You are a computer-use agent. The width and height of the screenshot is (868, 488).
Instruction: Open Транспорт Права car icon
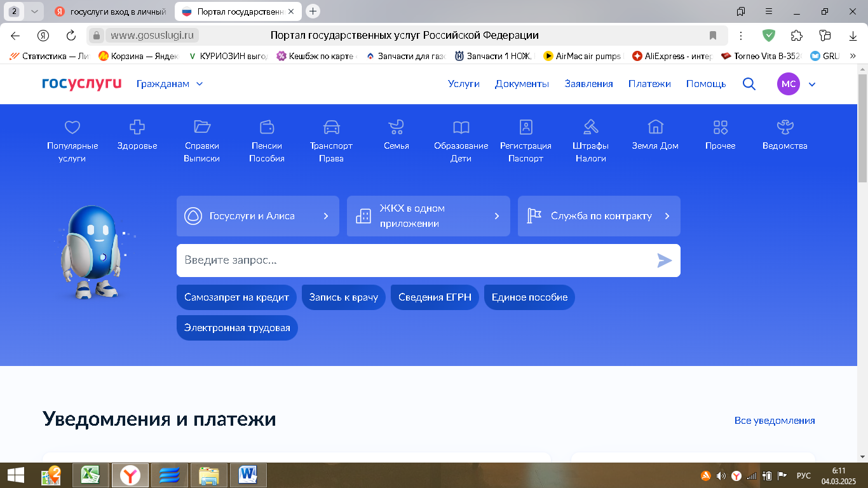pyautogui.click(x=331, y=127)
